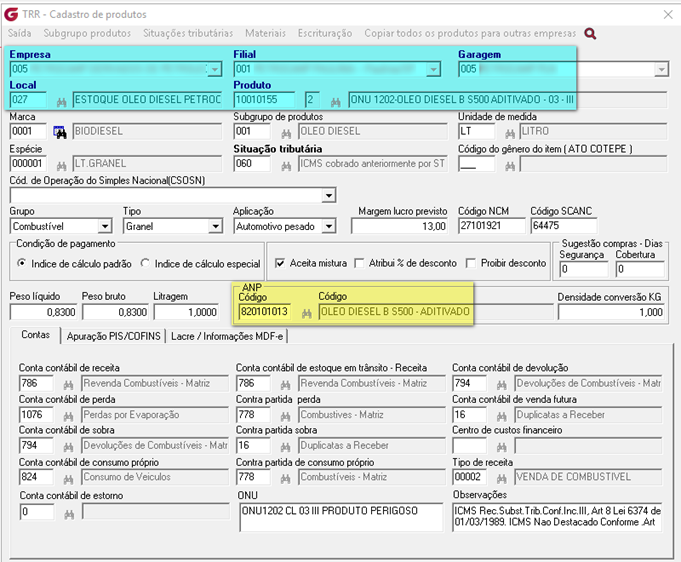Open lookup for estoque em trânsito Receita account
This screenshot has width=681, height=562.
285,385
